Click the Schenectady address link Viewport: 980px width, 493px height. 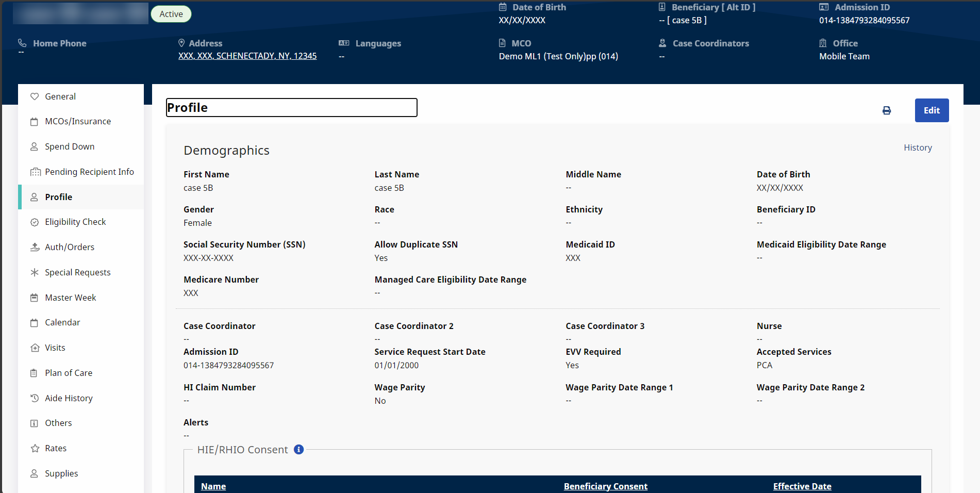click(x=247, y=56)
